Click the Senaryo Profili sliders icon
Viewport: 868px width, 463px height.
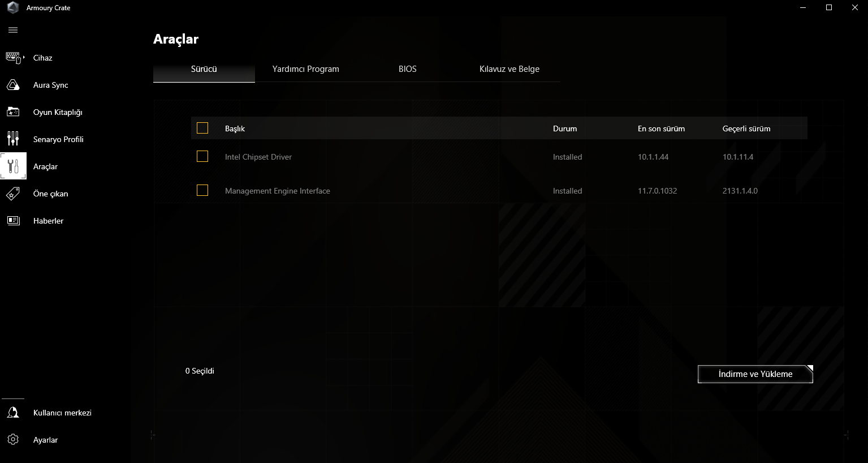(13, 139)
